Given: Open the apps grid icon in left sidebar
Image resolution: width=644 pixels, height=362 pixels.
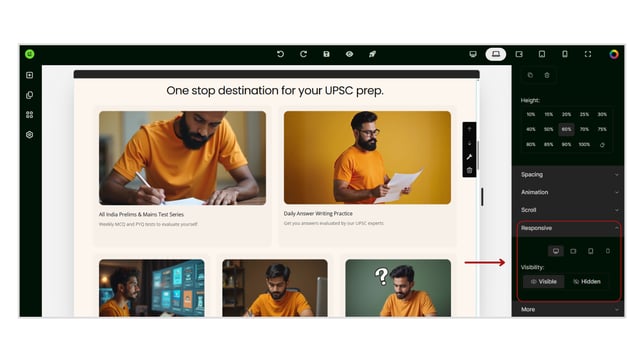Looking at the screenshot, I should (x=30, y=115).
